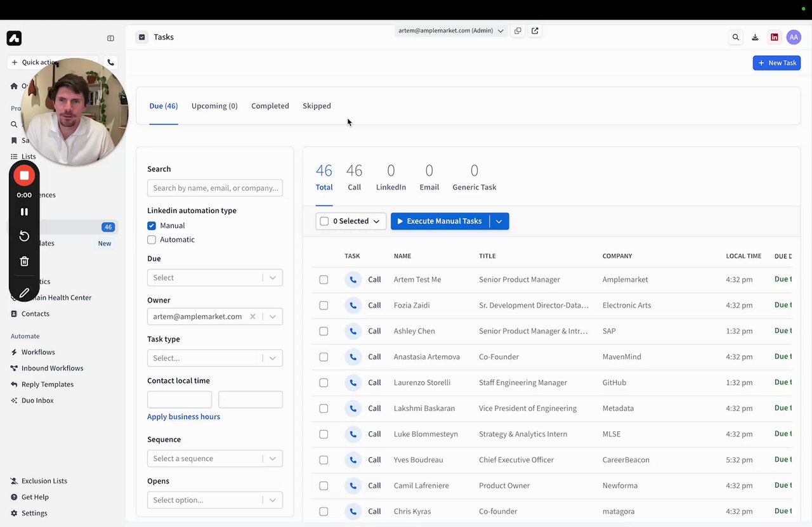Select the Laurenzo Storelli row checkbox

(324, 382)
